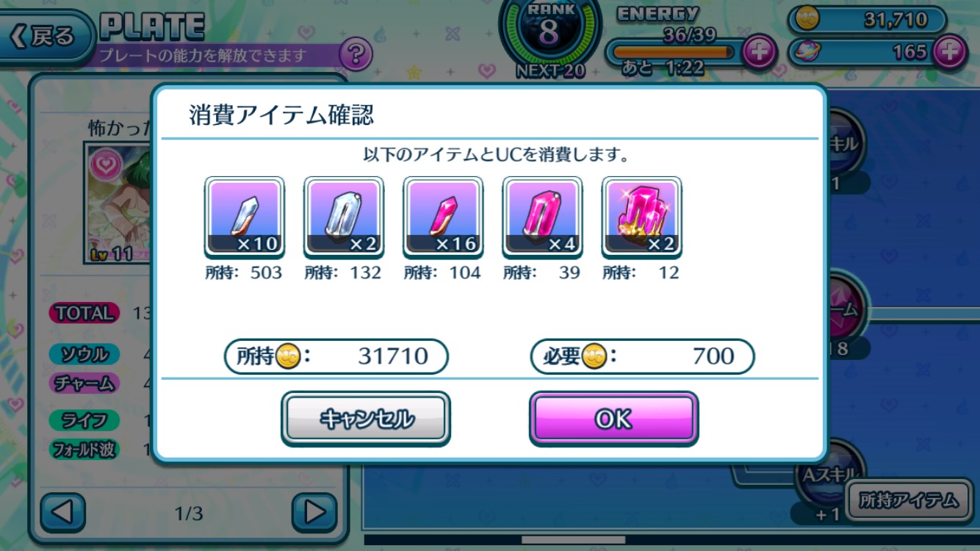Open the 所持アイテム owned items button
Viewport: 980px width, 551px height.
(910, 500)
